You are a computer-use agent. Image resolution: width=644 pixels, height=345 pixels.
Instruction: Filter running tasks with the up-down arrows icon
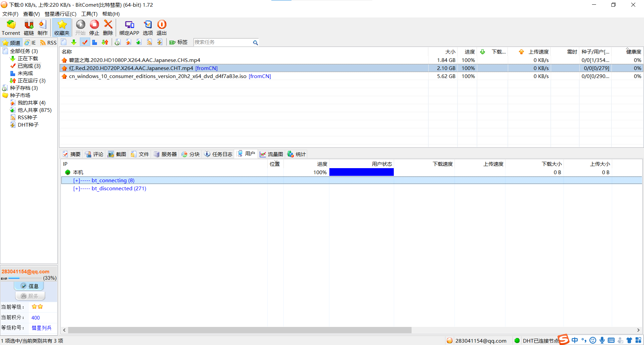[x=105, y=42]
